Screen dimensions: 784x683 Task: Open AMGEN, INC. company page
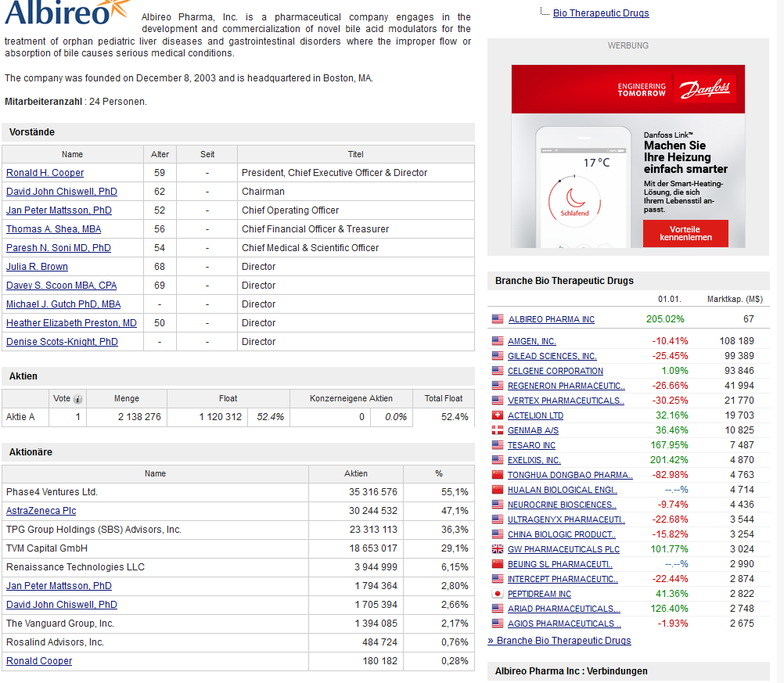[x=532, y=341]
